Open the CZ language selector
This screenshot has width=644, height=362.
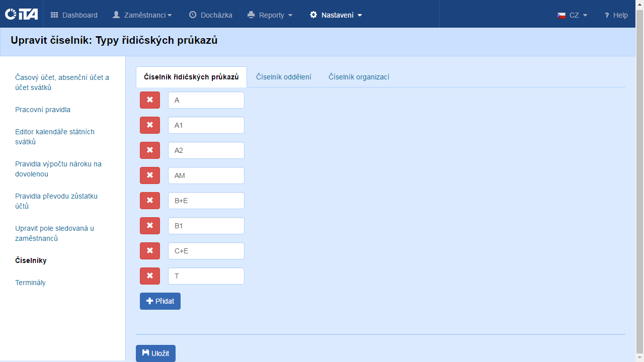tap(573, 15)
